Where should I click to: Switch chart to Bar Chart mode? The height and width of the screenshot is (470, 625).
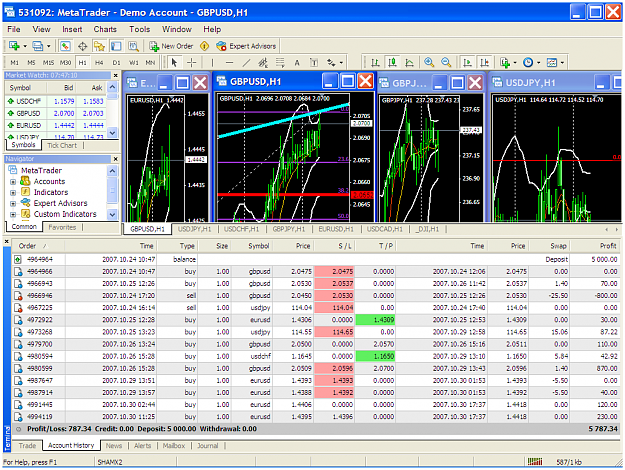click(x=375, y=62)
